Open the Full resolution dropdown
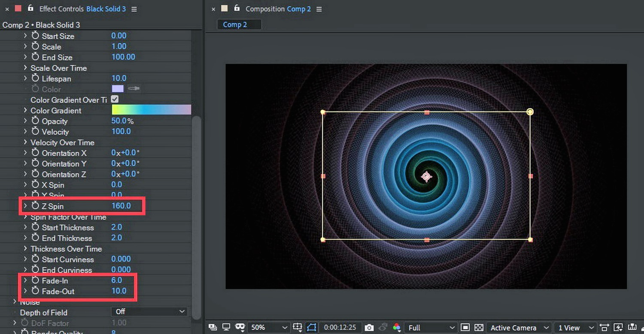Image resolution: width=644 pixels, height=334 pixels. (430, 328)
